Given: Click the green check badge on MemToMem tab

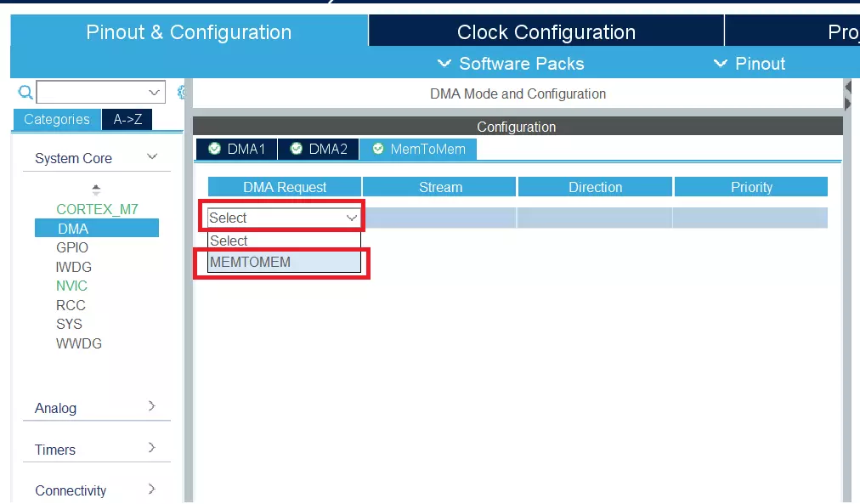Looking at the screenshot, I should 378,148.
